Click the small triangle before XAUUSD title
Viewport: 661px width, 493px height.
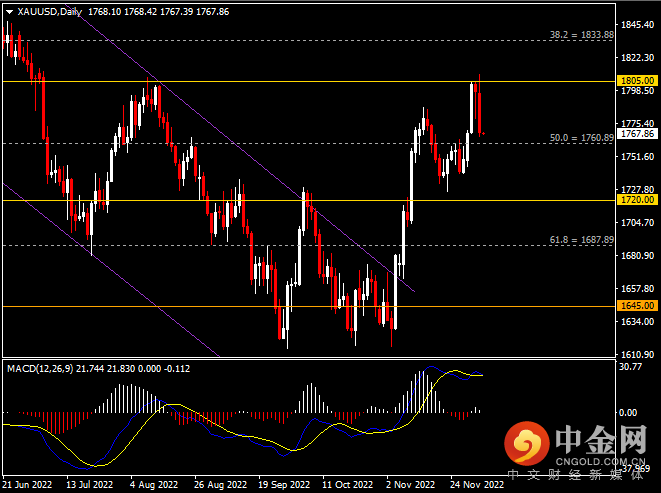7,12
